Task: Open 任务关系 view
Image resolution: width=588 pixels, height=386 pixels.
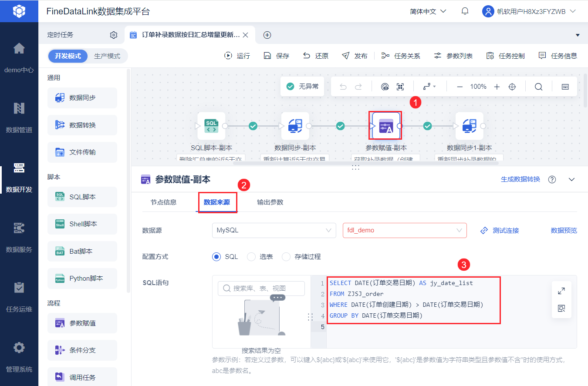Action: point(401,56)
